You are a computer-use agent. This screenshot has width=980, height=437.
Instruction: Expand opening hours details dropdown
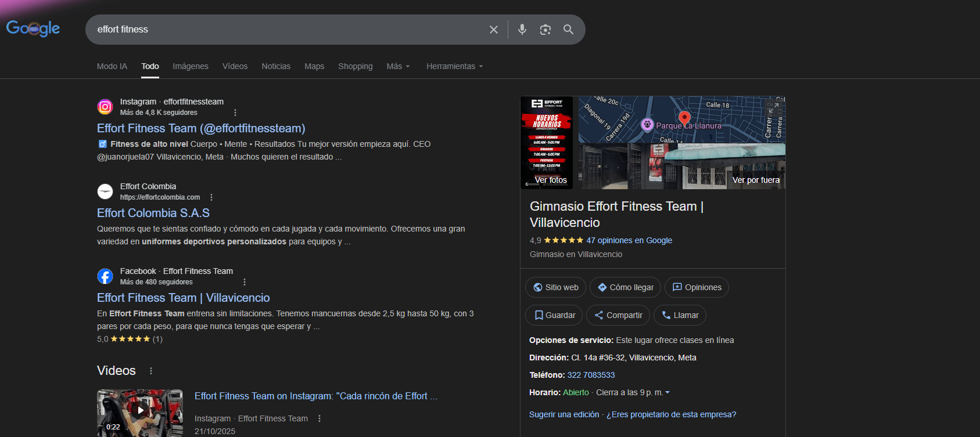click(x=667, y=393)
